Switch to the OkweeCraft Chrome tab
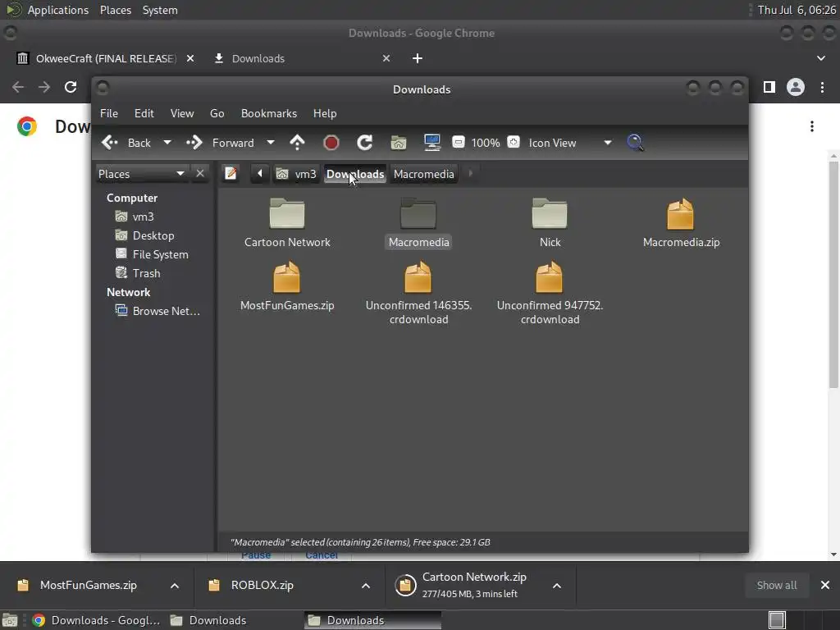 pyautogui.click(x=105, y=58)
